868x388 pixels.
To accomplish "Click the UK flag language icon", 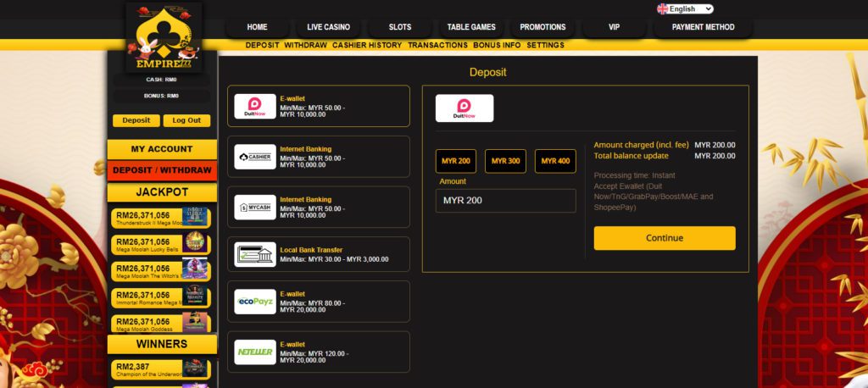I will [x=663, y=8].
